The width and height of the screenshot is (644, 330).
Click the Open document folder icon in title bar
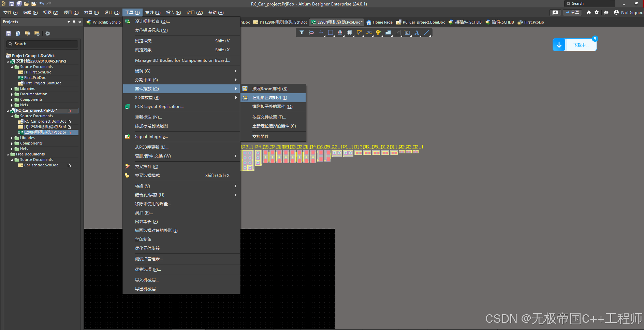pyautogui.click(x=26, y=4)
